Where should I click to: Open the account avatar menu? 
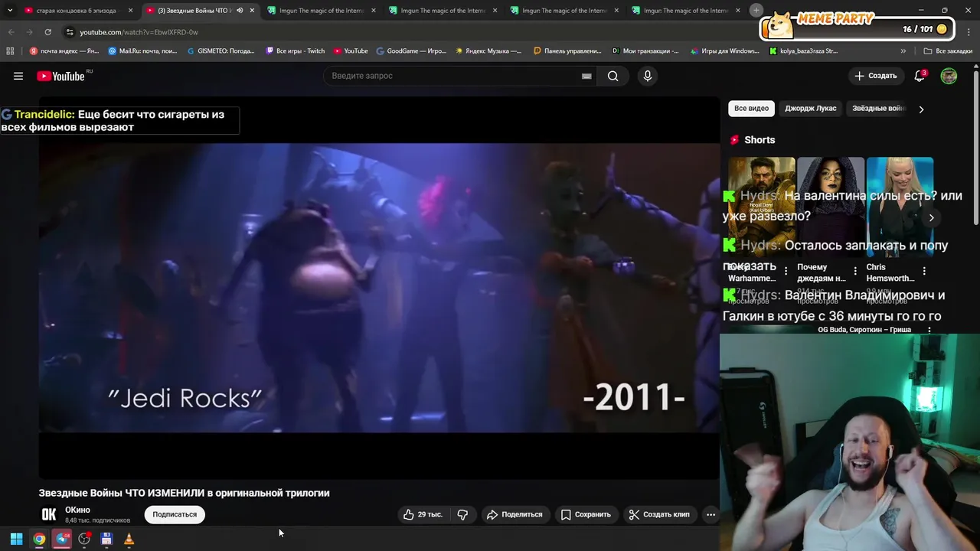[x=949, y=76]
